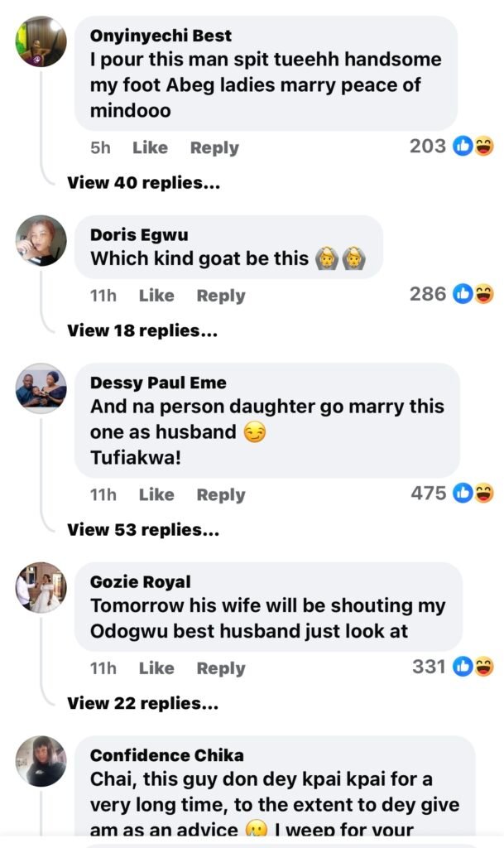Open Confidence Chika's profile picture
The image size is (504, 848).
[x=41, y=760]
